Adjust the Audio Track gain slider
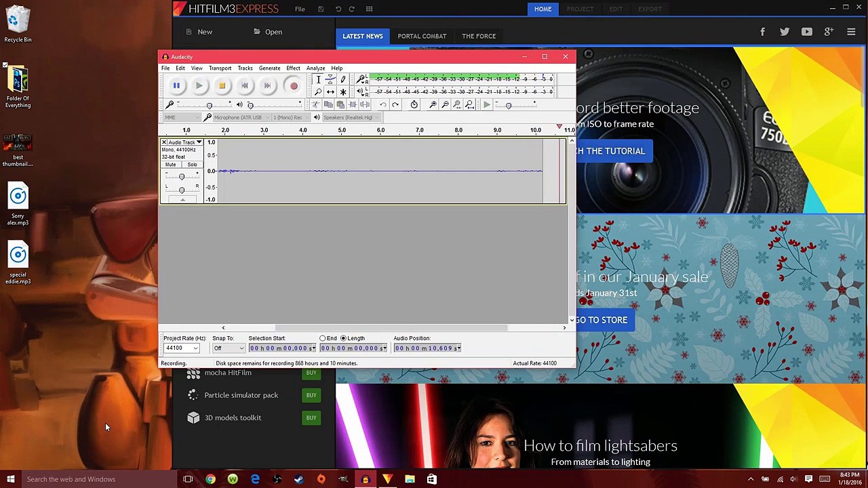868x488 pixels. [x=181, y=176]
